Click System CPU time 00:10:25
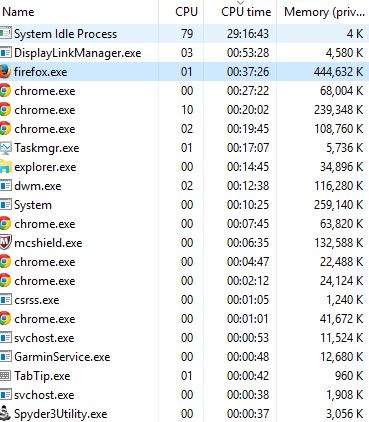Viewport: 369px width, 422px height. point(248,204)
